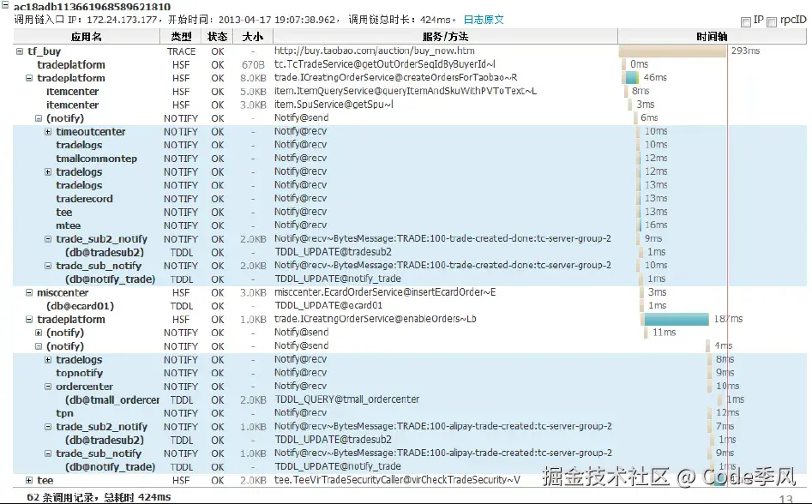Click the 46ms createOrders timeline bar
The image size is (812, 504).
point(632,78)
